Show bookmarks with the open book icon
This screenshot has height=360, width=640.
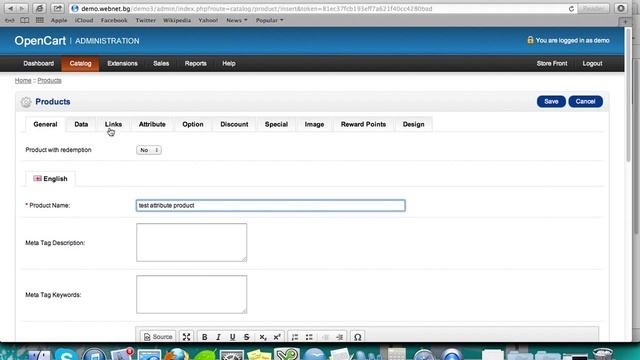24,20
